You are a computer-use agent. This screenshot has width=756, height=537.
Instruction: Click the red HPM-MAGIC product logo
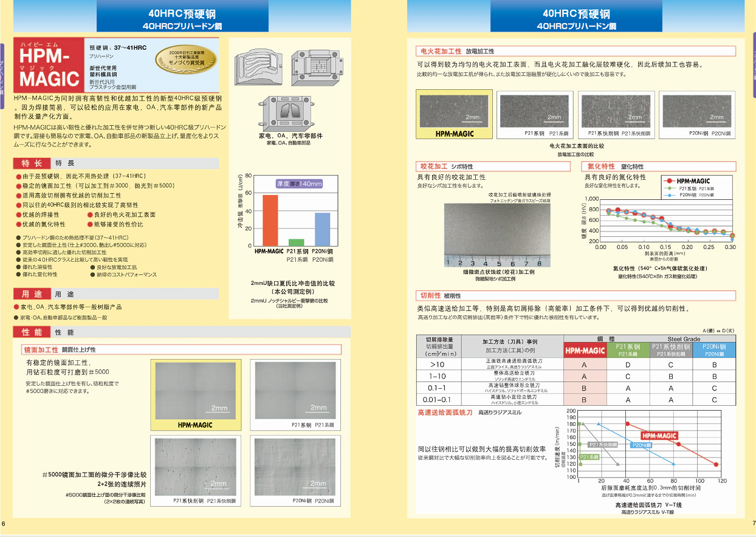48,66
